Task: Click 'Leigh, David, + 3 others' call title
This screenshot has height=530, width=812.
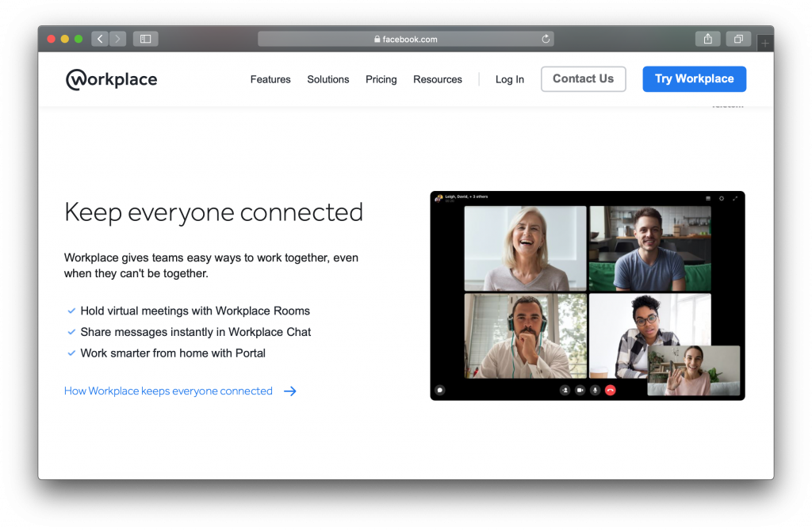Action: 466,196
